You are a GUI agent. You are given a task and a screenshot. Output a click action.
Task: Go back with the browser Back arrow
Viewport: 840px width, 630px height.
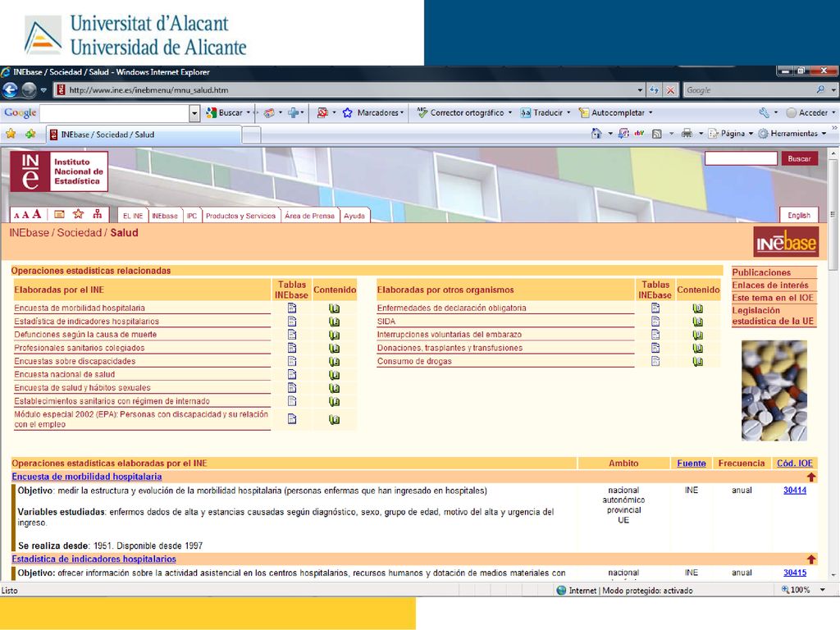10,90
